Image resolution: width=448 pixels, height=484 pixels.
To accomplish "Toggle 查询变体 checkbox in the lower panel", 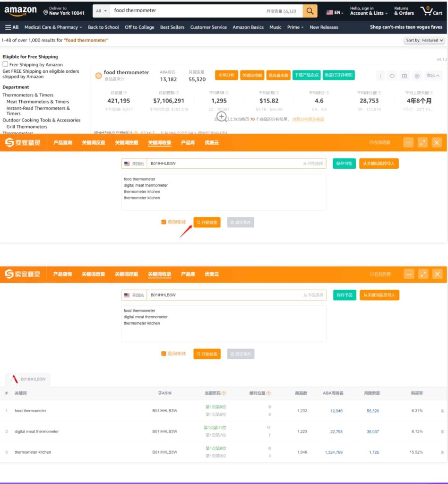I will [164, 354].
